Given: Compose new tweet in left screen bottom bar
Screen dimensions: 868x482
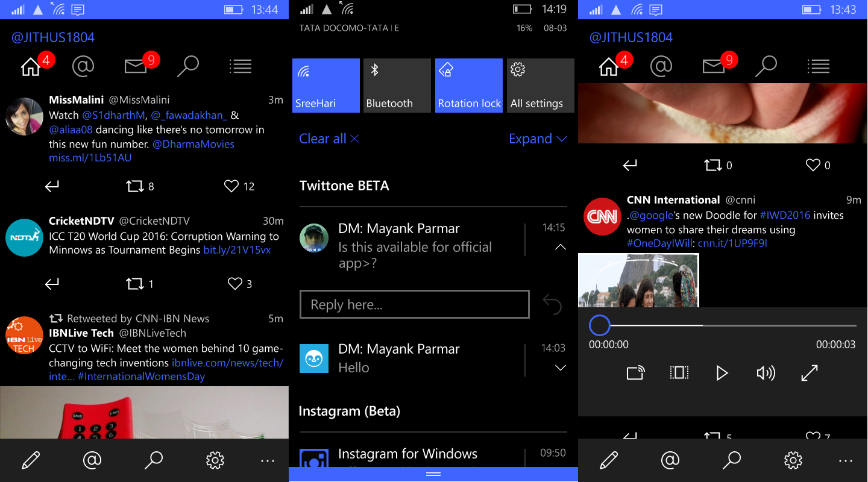Looking at the screenshot, I should 31,461.
